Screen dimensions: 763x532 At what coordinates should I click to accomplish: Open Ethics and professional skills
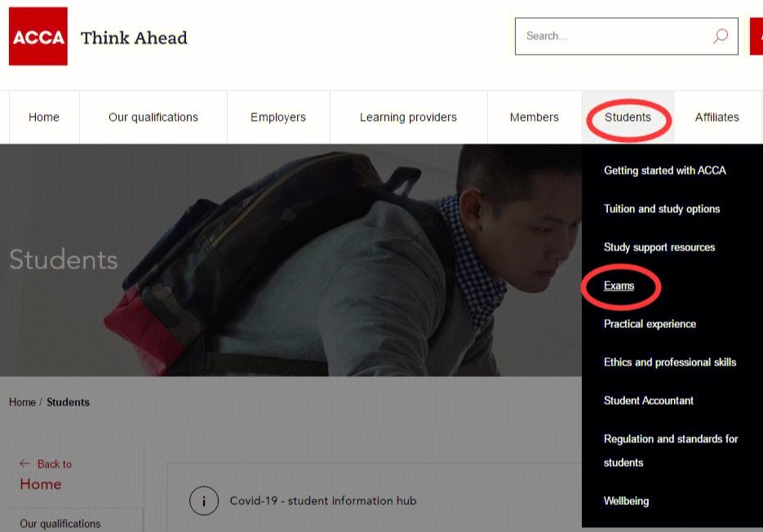(x=670, y=362)
